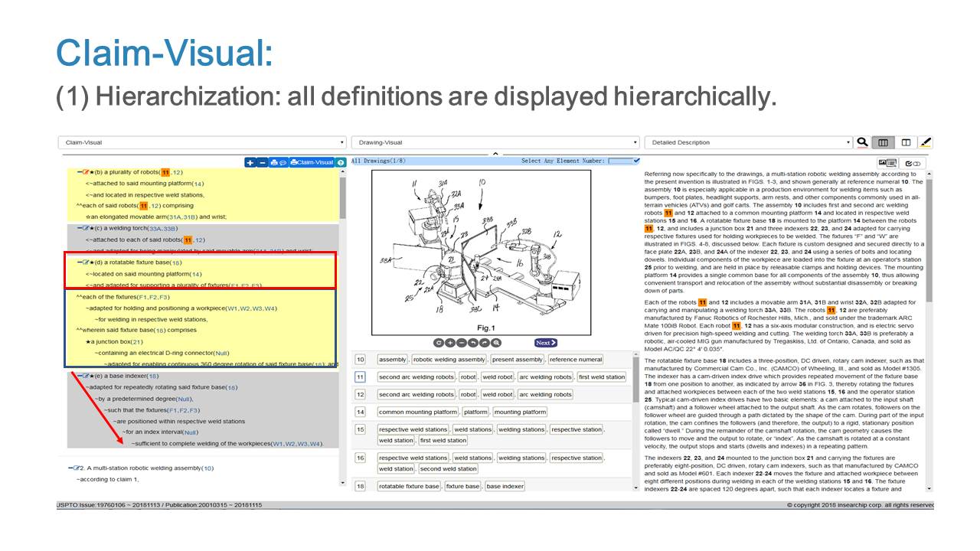The width and height of the screenshot is (980, 551).
Task: Click the 'common mounting platform' term tag
Action: click(x=417, y=412)
